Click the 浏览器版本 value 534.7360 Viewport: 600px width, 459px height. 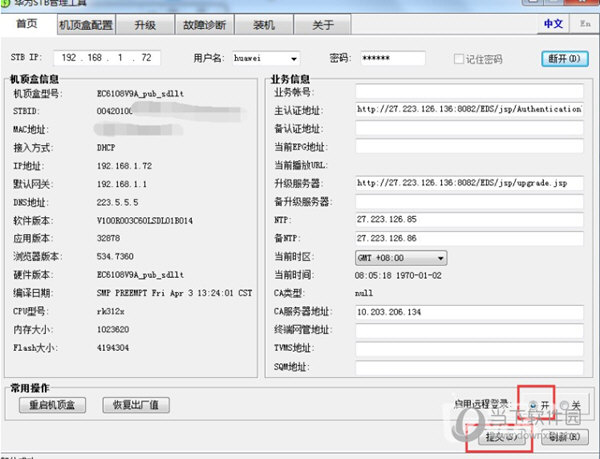click(115, 256)
